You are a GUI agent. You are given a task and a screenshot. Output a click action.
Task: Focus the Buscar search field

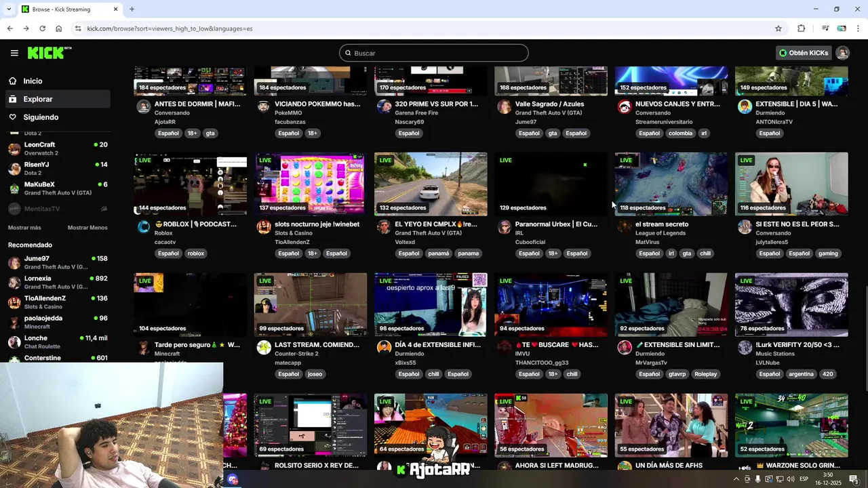tap(434, 53)
